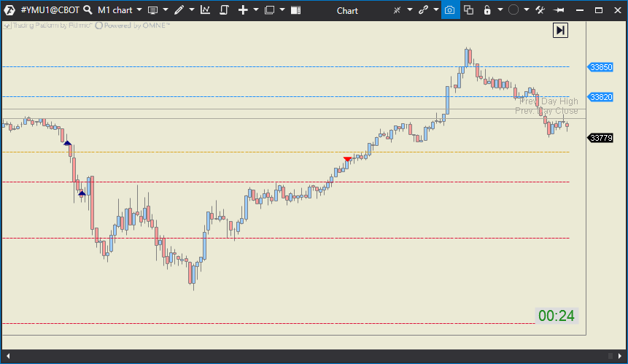Click the Prev. Day High label

coord(548,101)
